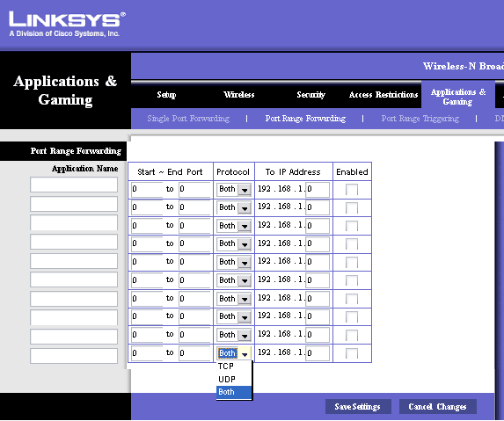Go to the Port Range Triggering page
Image resolution: width=504 pixels, height=421 pixels.
[x=420, y=119]
